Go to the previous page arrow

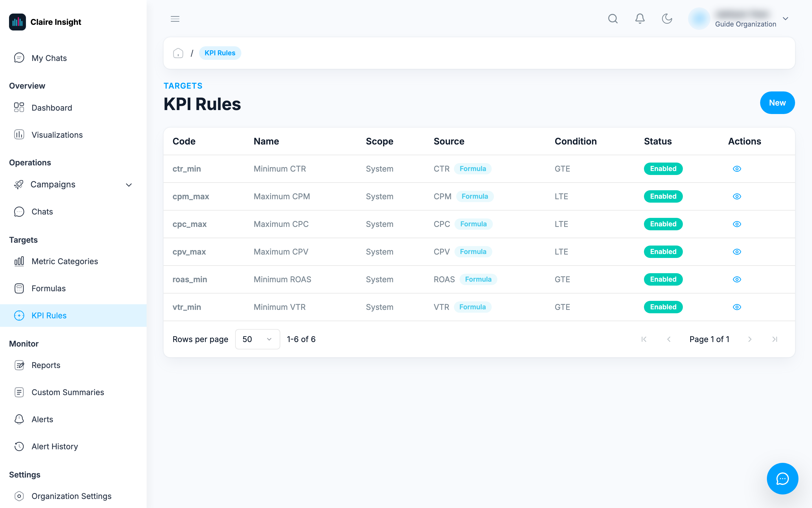669,339
